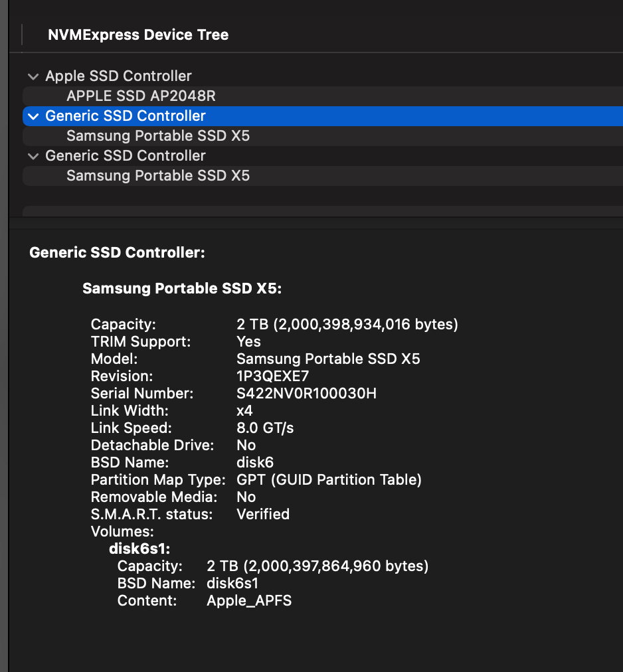The image size is (623, 672).
Task: Collapse the unselected Generic SSD Controller chevron
Action: tap(33, 157)
